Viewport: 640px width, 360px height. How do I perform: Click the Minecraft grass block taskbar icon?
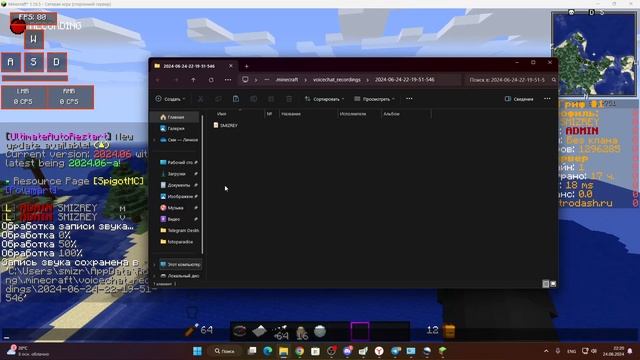click(443, 351)
